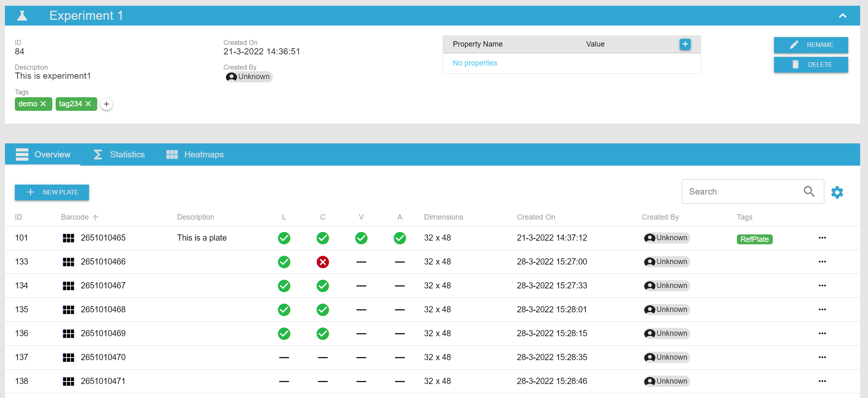This screenshot has width=868, height=398.
Task: Open the three-dot menu for plate 138
Action: coord(822,381)
